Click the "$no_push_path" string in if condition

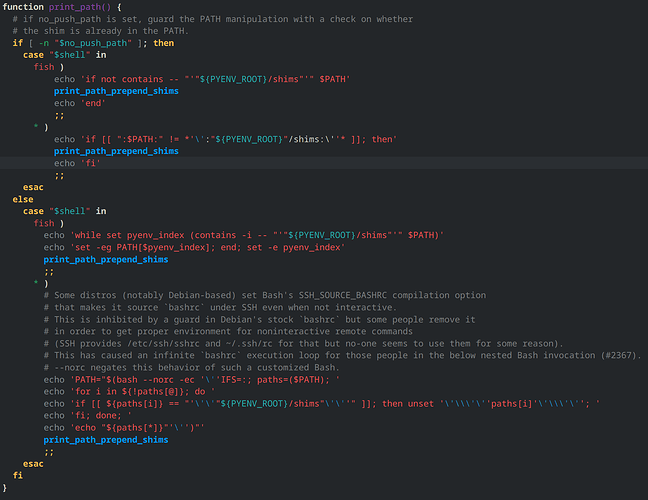click(93, 43)
